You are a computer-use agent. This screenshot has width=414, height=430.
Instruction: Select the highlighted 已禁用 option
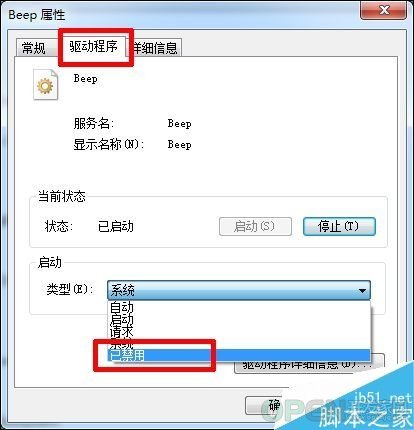(239, 355)
